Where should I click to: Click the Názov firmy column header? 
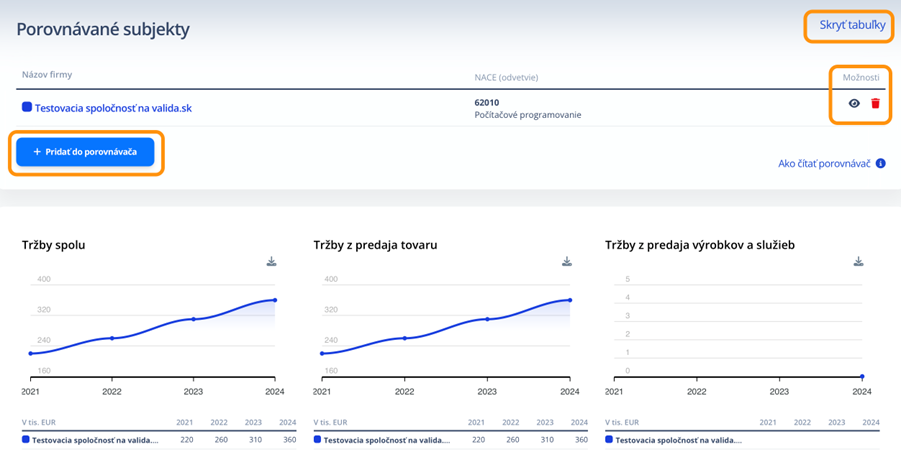click(x=47, y=75)
